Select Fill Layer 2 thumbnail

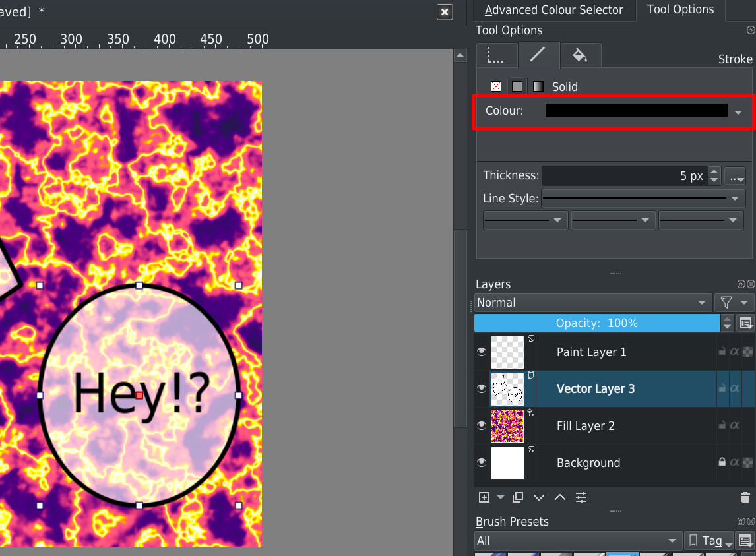(x=507, y=426)
